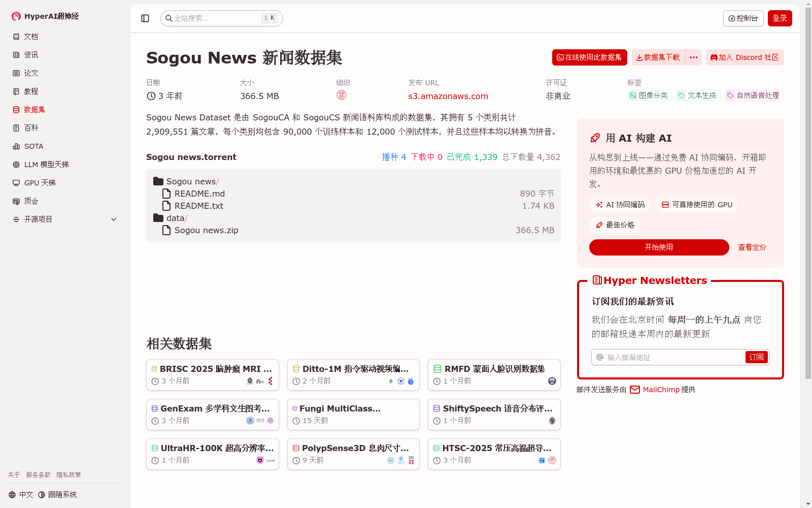The height and width of the screenshot is (508, 812).
Task: Click 加入 Discord 社区 button
Action: [x=745, y=57]
